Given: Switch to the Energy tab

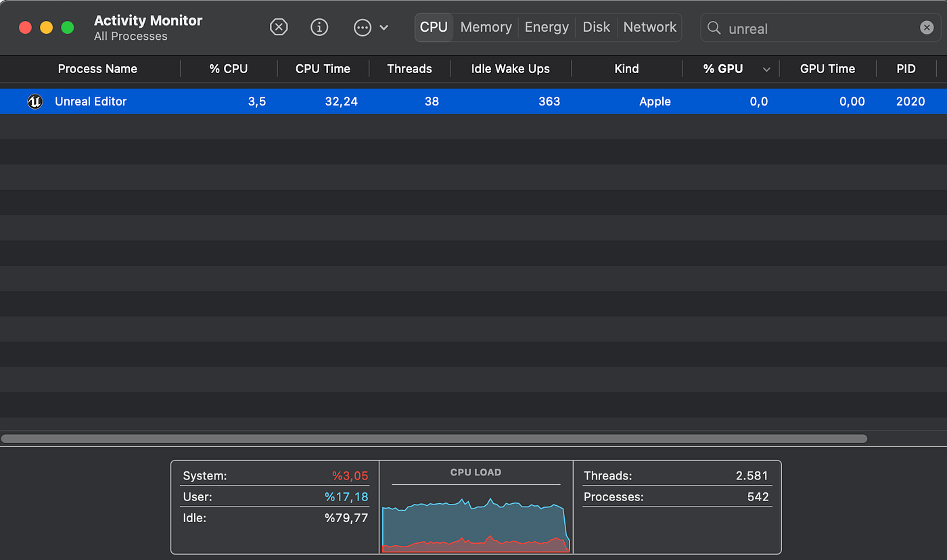Looking at the screenshot, I should (x=547, y=27).
